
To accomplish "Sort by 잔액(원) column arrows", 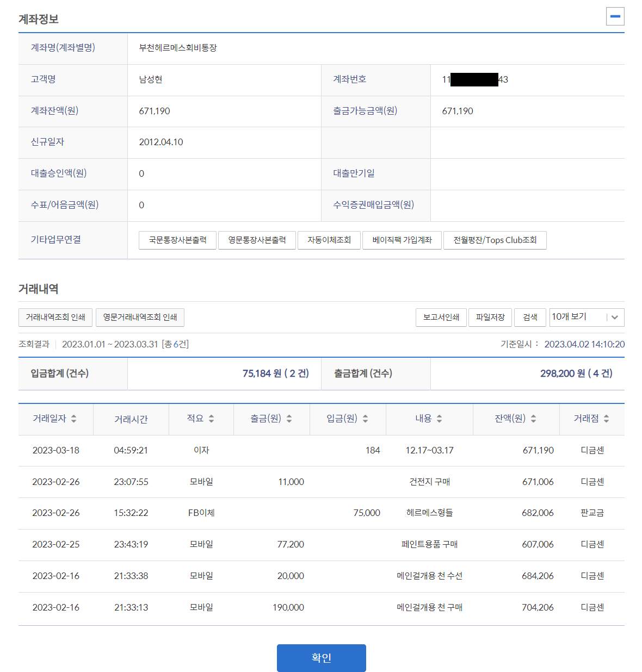I will pyautogui.click(x=533, y=419).
